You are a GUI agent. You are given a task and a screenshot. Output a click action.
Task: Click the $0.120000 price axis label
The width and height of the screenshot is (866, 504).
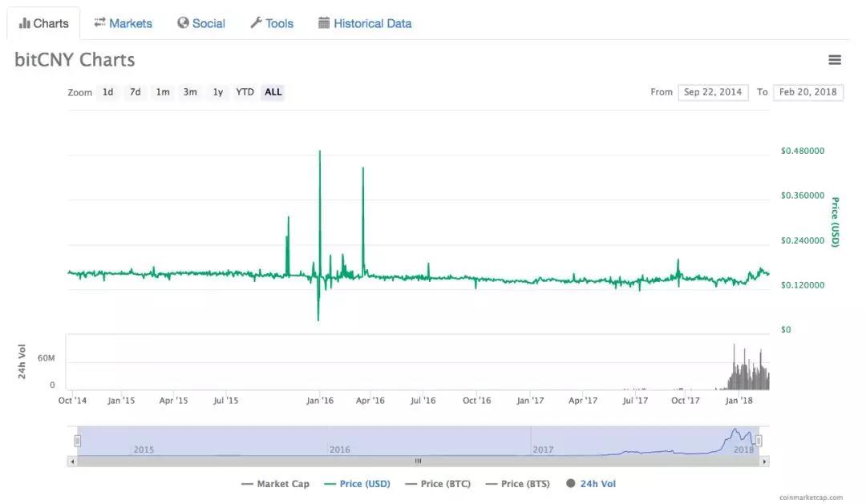[x=803, y=285]
